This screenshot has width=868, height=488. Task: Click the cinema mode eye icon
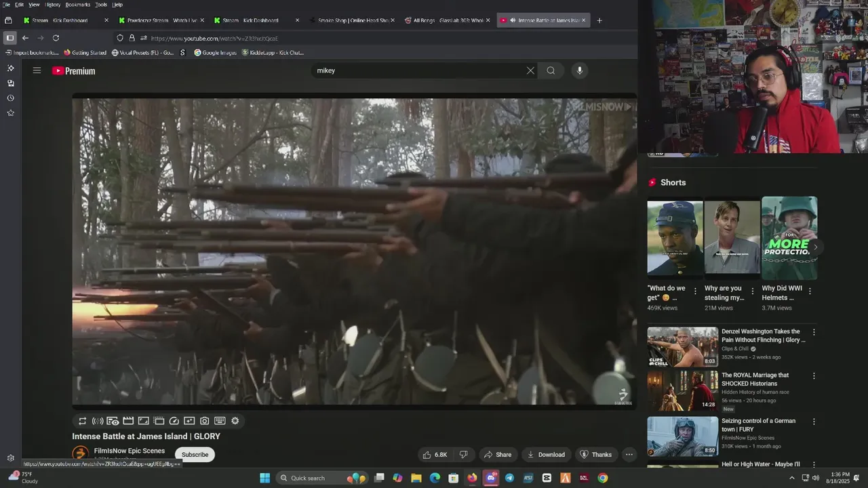pos(113,421)
